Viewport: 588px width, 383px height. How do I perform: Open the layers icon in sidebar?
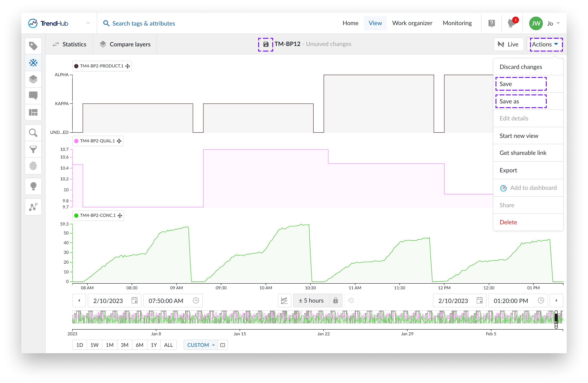tap(33, 79)
